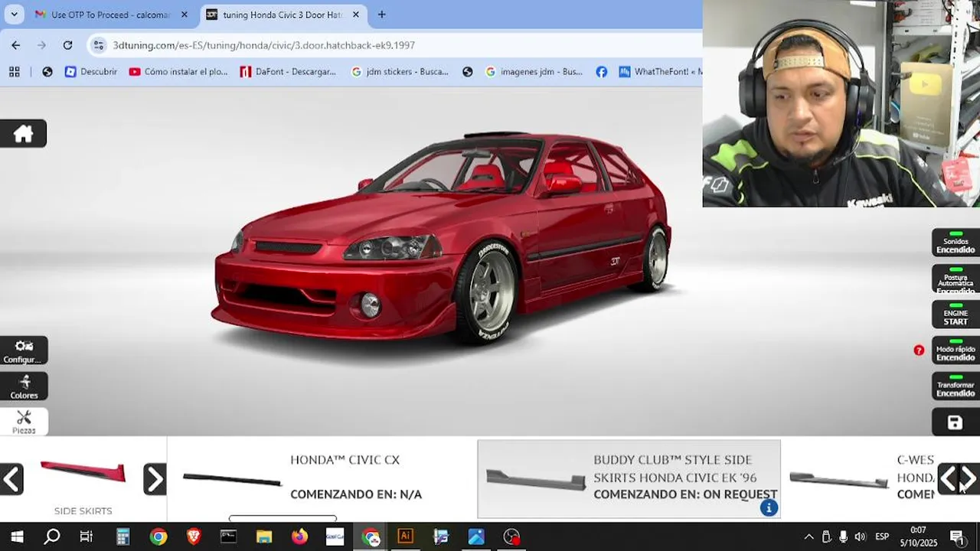Viewport: 980px width, 551px height.
Task: Open the Chrome tab search dropdown
Action: pos(15,14)
